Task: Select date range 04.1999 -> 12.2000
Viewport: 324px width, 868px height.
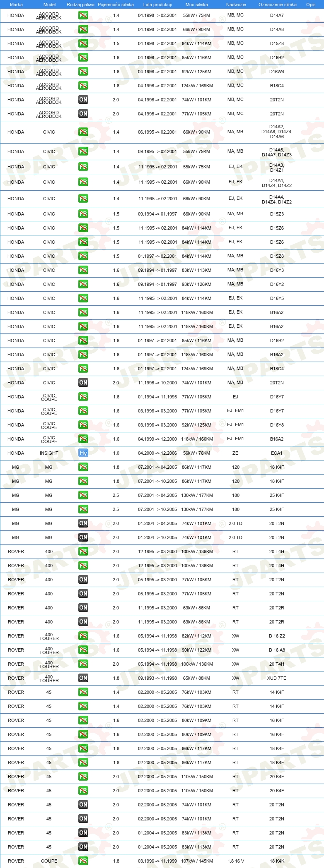Action: pyautogui.click(x=157, y=439)
